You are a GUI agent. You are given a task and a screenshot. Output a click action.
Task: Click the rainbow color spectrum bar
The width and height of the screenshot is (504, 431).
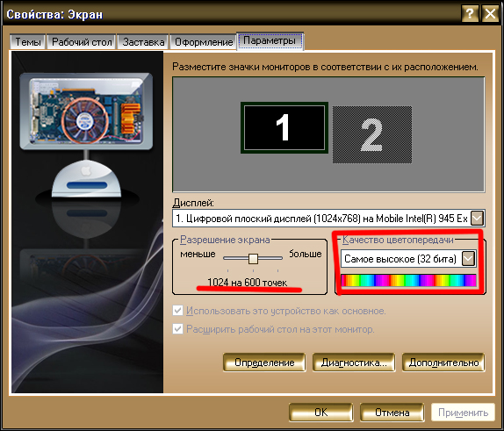(408, 280)
